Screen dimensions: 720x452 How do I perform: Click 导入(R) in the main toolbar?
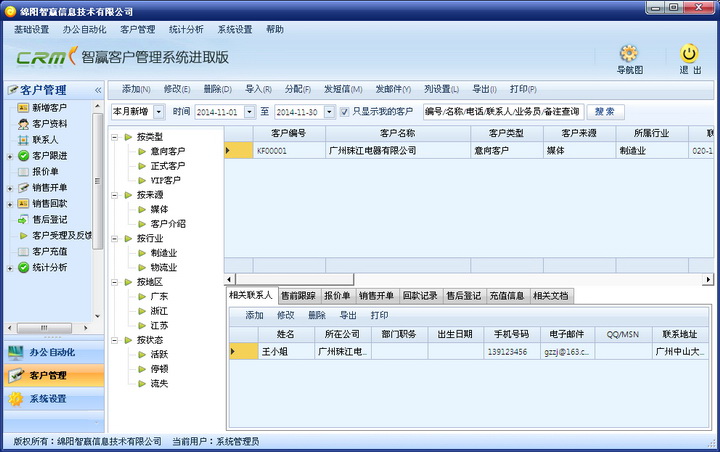click(x=259, y=89)
